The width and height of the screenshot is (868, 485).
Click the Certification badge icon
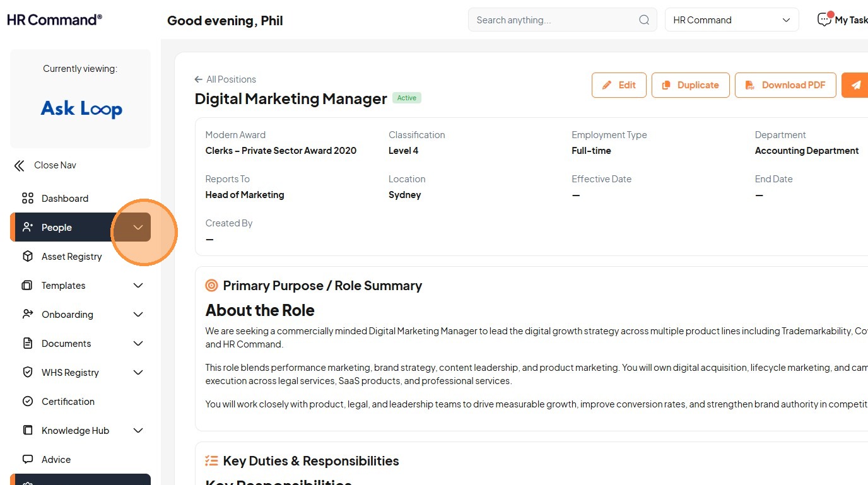pyautogui.click(x=28, y=402)
